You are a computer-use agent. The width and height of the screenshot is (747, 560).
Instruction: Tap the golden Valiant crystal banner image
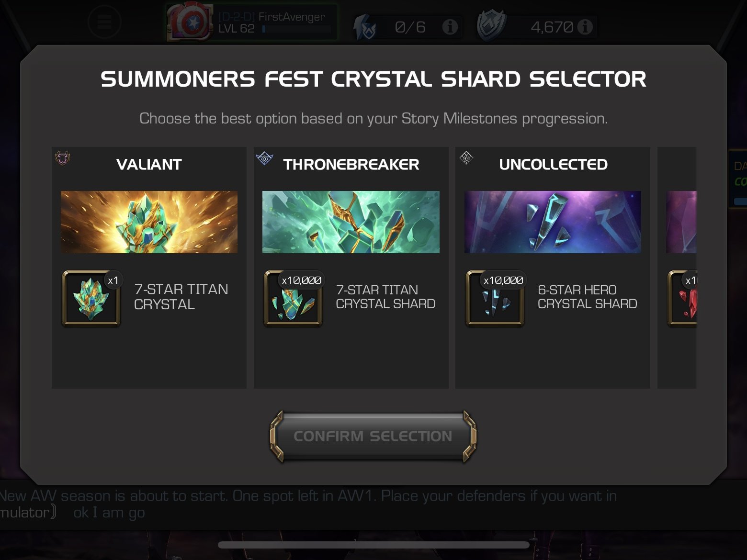pos(149,222)
